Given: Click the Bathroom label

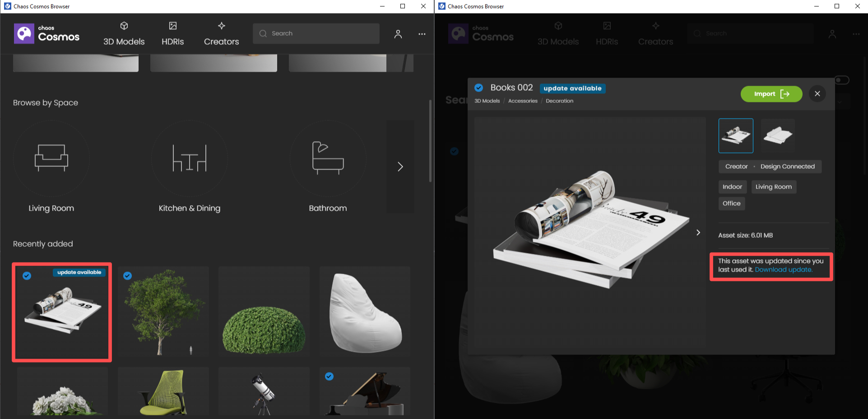Looking at the screenshot, I should pos(328,208).
